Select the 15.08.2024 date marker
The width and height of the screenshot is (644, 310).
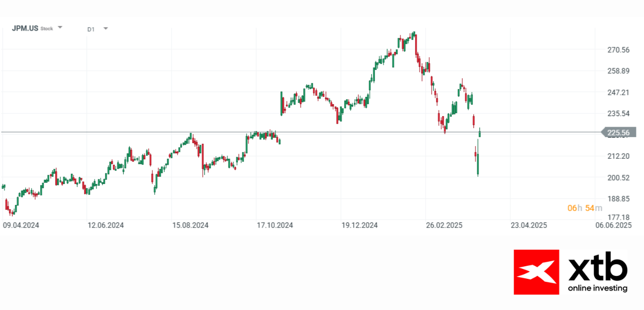pyautogui.click(x=191, y=225)
